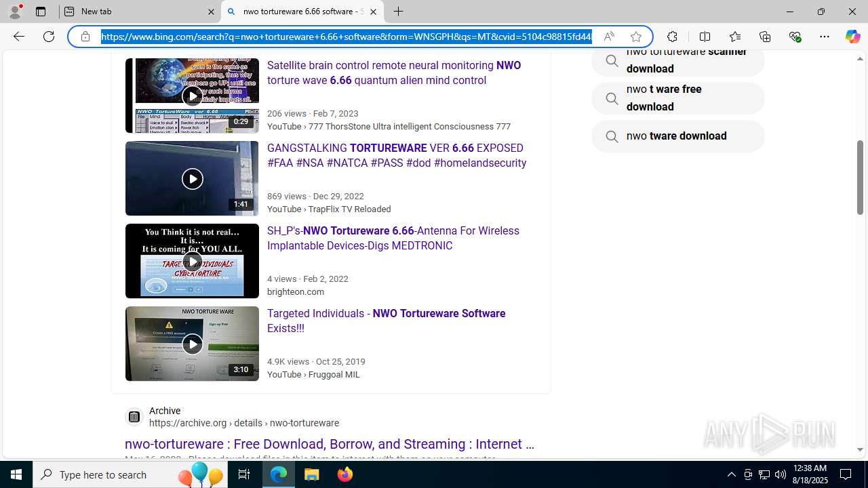Screen dimensions: 868x488
Task: Open a new browser tab
Action: coord(399,12)
